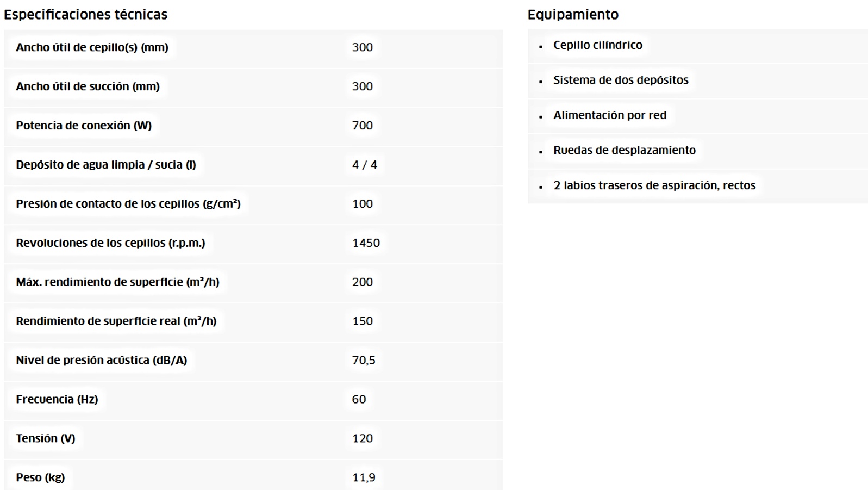Click the Cepillo cilíndrico list item
Viewport: 868px width, 490px height.
(598, 45)
